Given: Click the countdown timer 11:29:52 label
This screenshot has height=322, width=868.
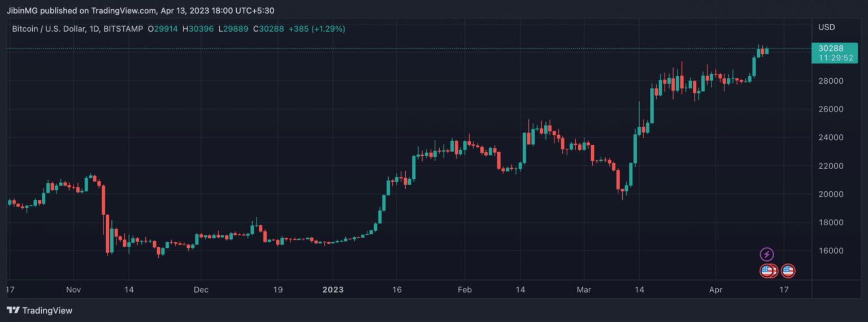Looking at the screenshot, I should 830,58.
